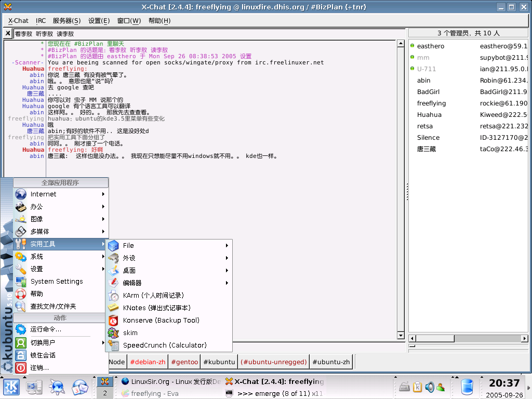532x399 pixels.
Task: Click the 查找文件/文件夹 magnifier icon
Action: (x=21, y=307)
